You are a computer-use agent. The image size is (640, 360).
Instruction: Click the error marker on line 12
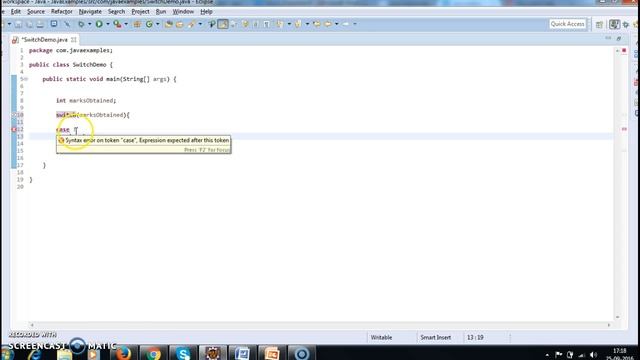coord(13,129)
